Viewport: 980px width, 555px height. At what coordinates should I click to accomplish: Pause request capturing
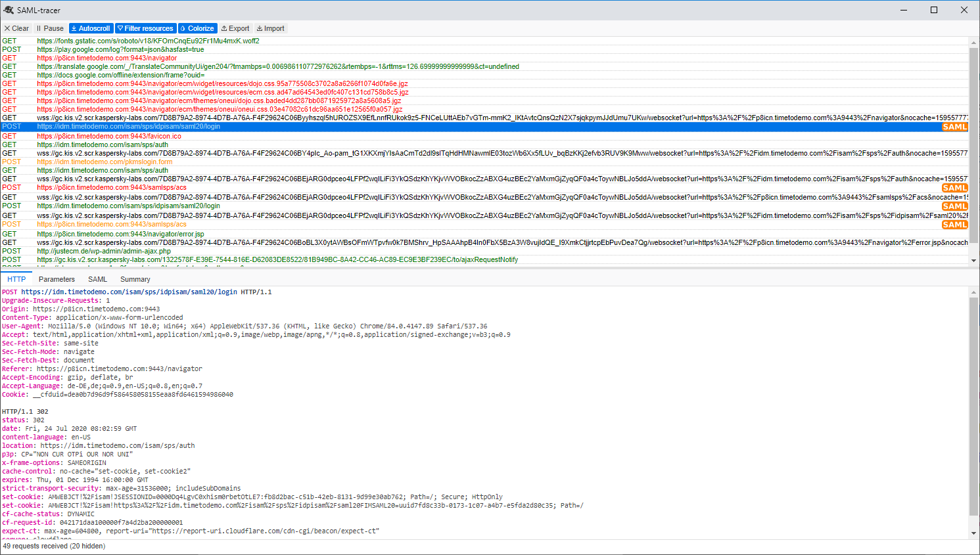[x=50, y=28]
